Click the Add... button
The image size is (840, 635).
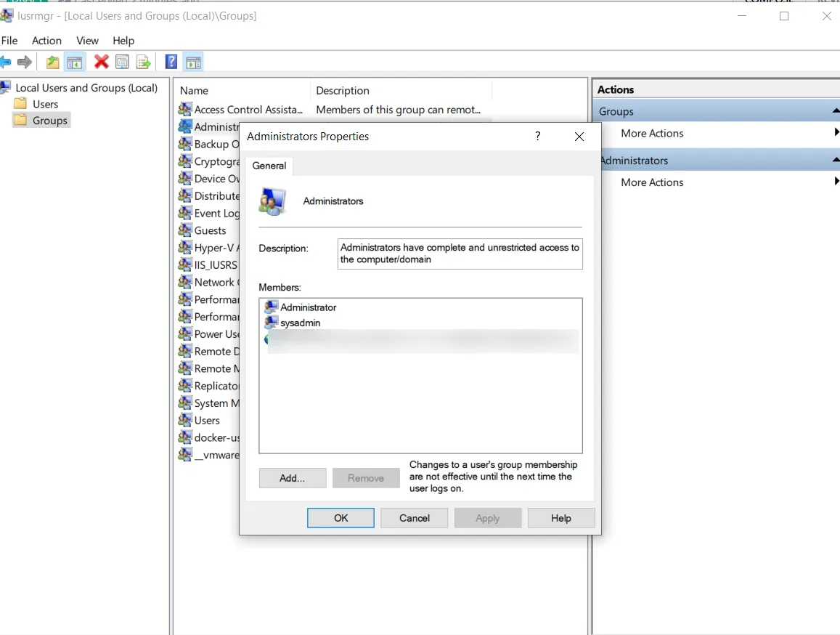pos(292,478)
